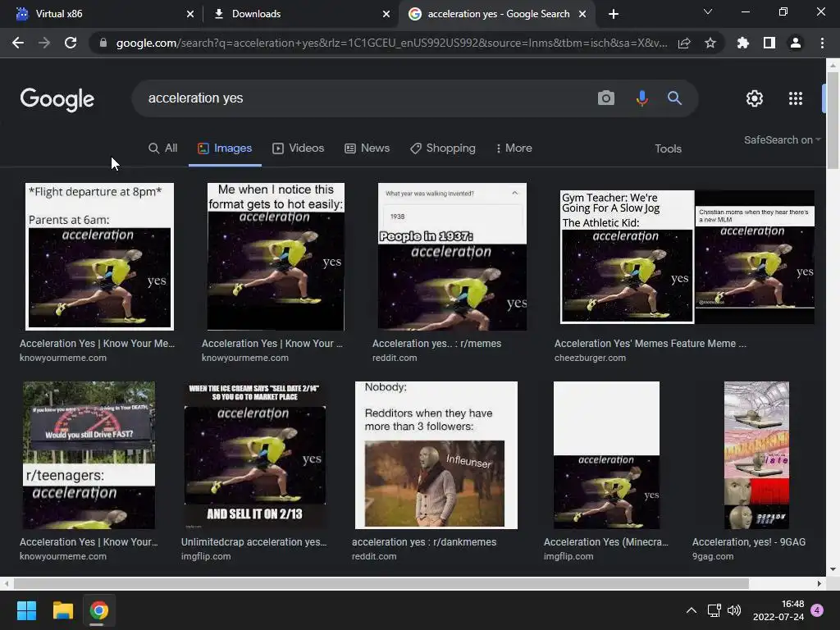
Task: Select the Images search tab
Action: click(x=225, y=148)
